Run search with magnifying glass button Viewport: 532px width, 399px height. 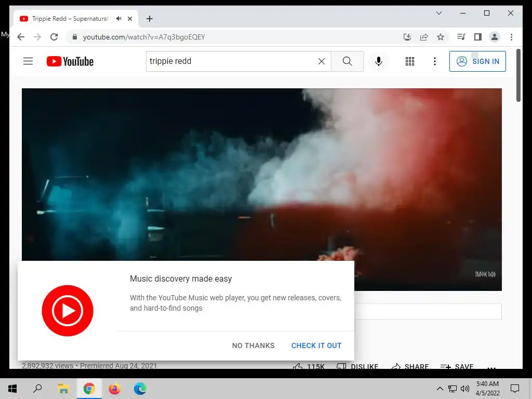point(347,61)
